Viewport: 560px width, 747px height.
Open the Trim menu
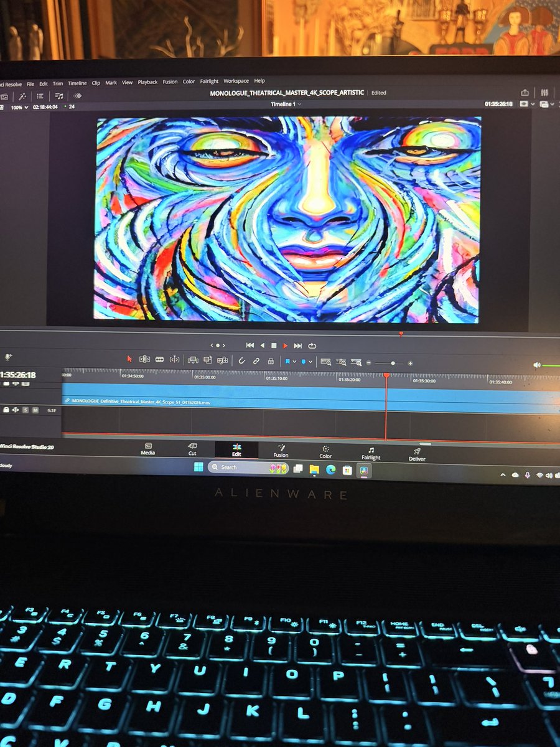click(58, 83)
